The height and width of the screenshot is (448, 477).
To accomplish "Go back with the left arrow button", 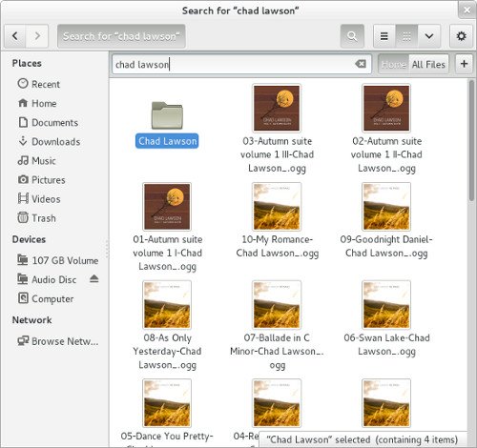I will [15, 36].
